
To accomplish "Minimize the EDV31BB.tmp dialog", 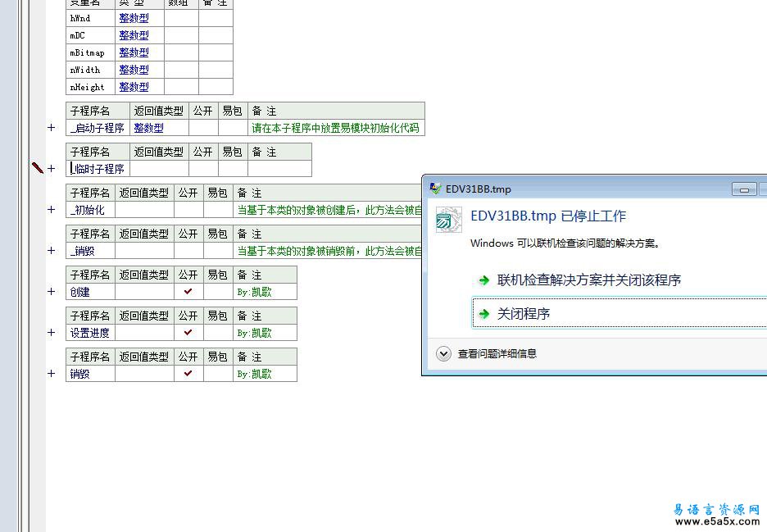I will 744,189.
